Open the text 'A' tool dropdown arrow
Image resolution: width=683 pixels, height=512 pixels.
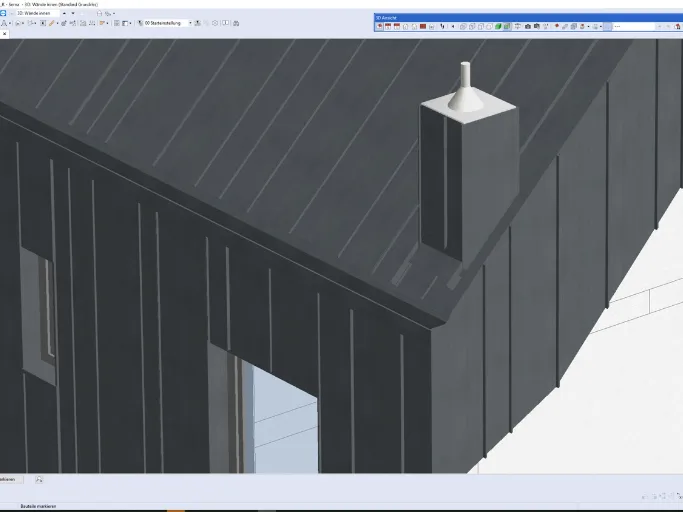10,24
